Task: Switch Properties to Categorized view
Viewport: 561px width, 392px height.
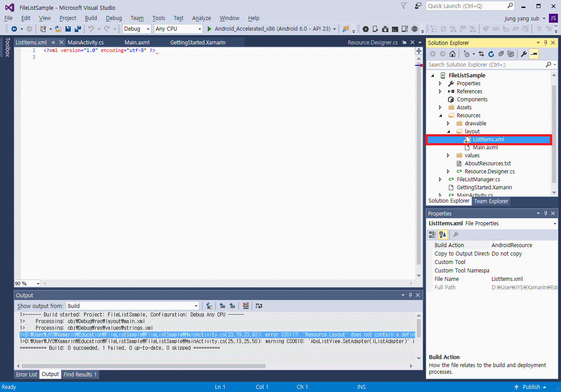Action: tap(432, 235)
